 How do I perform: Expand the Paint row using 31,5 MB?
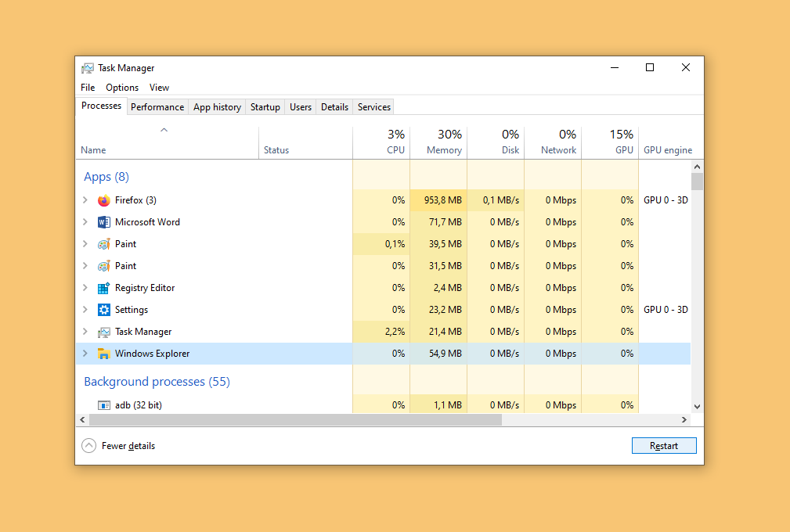[85, 266]
